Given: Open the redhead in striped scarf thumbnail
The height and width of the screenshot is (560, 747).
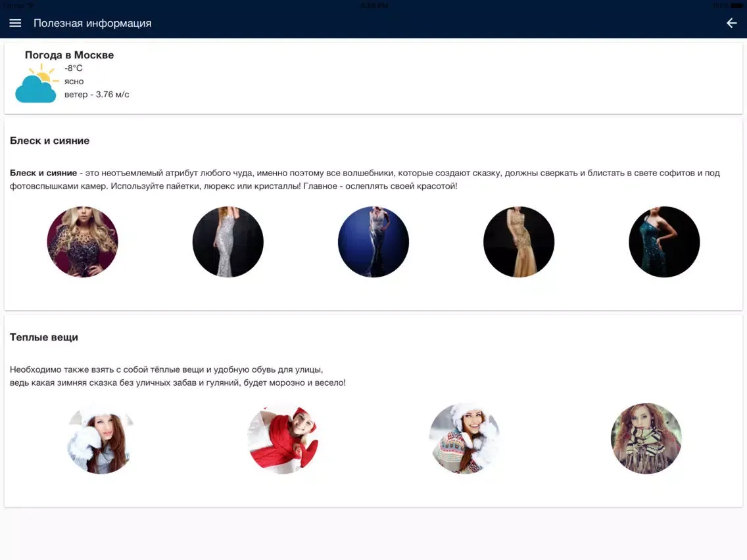Looking at the screenshot, I should point(646,438).
